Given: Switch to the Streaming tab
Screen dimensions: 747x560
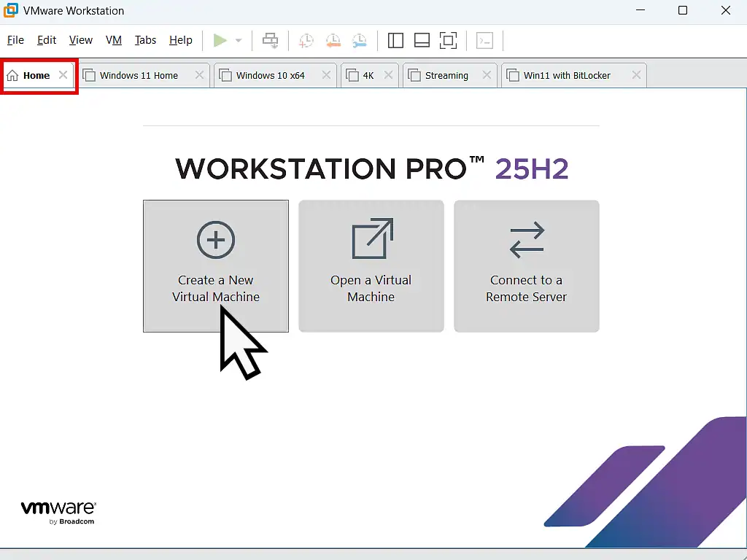Looking at the screenshot, I should 445,74.
